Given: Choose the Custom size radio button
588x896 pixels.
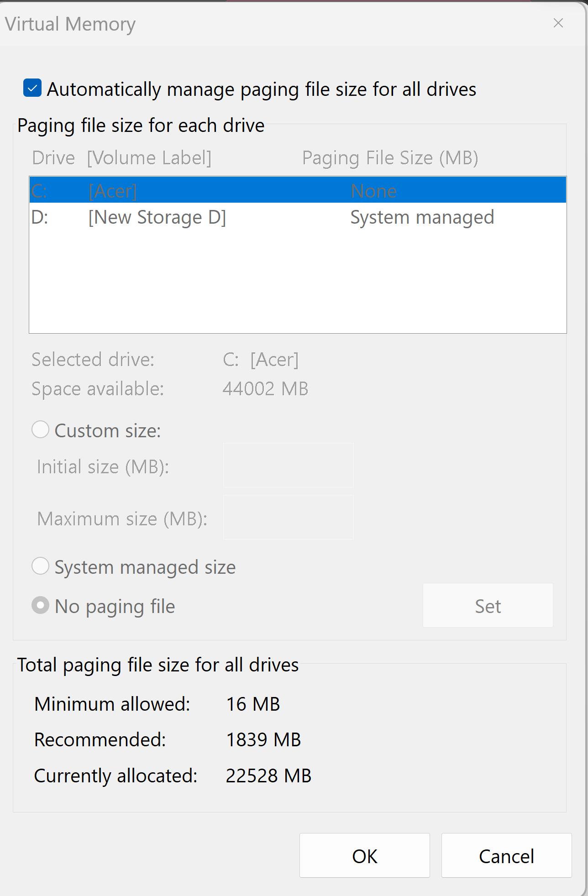Looking at the screenshot, I should point(41,430).
